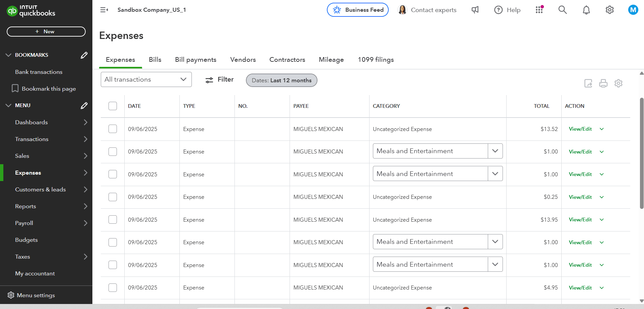Switch to the Bill payments tab
Image resolution: width=644 pixels, height=309 pixels.
(x=196, y=59)
